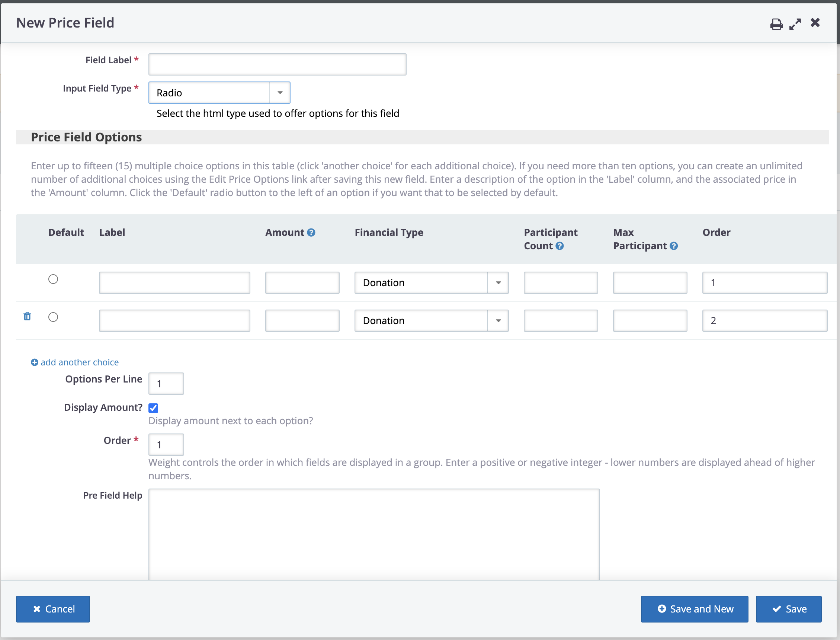Click the Amount column help icon

tap(311, 233)
